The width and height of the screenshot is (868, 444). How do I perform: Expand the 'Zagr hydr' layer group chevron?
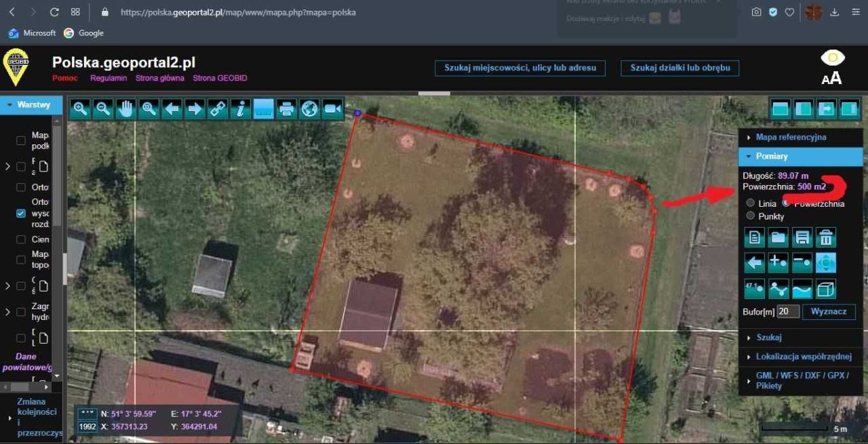click(7, 312)
